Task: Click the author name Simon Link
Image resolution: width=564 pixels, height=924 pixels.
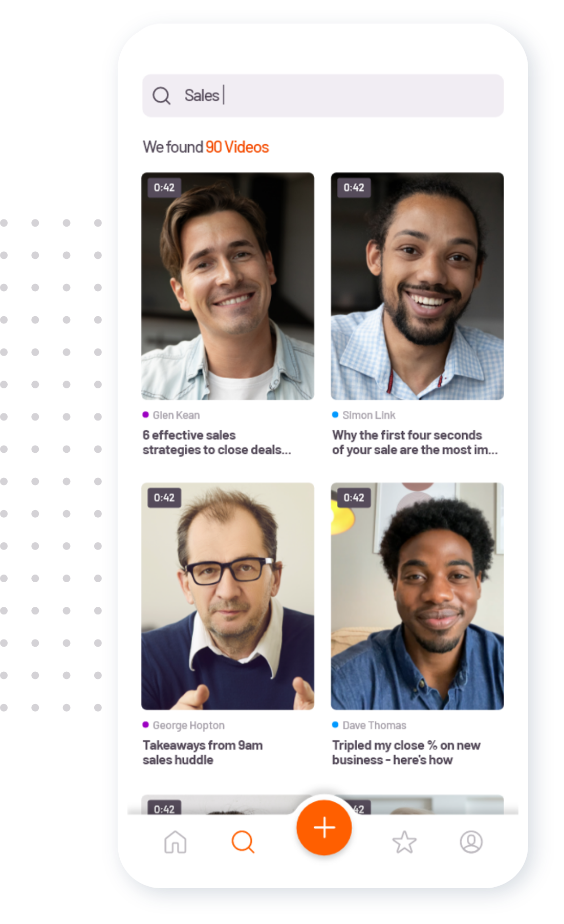Action: (368, 415)
